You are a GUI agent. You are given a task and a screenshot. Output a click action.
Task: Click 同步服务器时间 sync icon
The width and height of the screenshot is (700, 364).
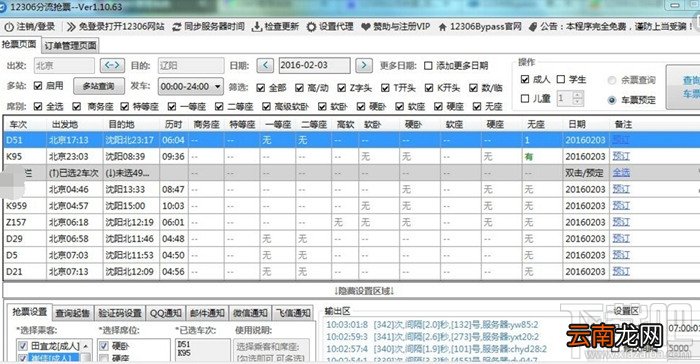177,27
